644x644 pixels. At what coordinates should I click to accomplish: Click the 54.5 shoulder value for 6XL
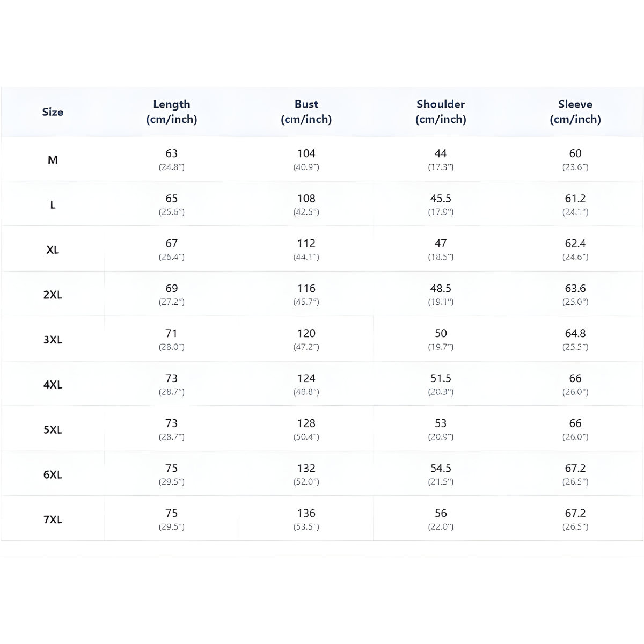click(x=441, y=469)
